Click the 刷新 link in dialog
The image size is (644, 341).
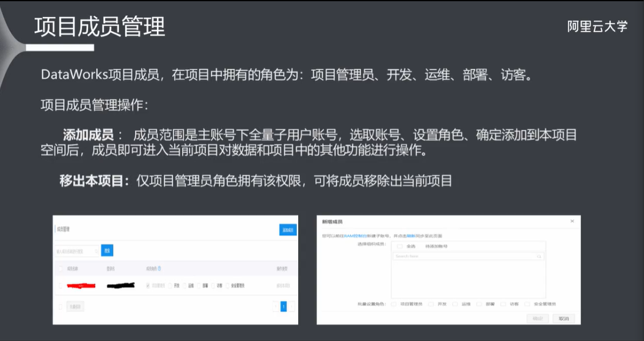pos(411,236)
